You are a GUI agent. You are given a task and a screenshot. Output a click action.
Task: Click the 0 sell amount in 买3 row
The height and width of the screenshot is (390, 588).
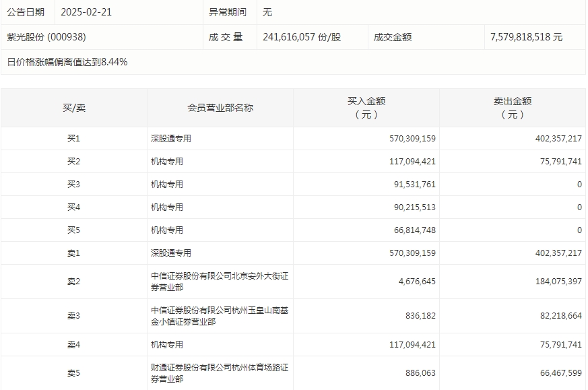(x=579, y=184)
